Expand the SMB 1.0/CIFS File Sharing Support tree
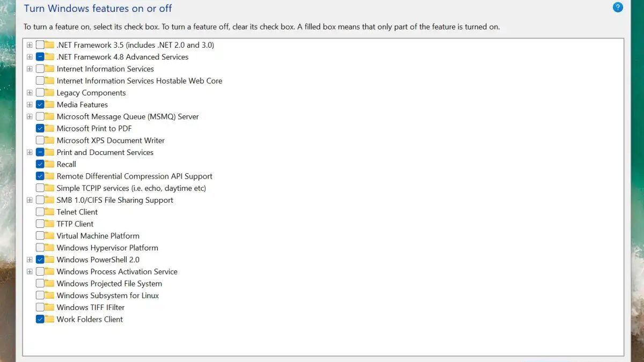 coord(30,200)
